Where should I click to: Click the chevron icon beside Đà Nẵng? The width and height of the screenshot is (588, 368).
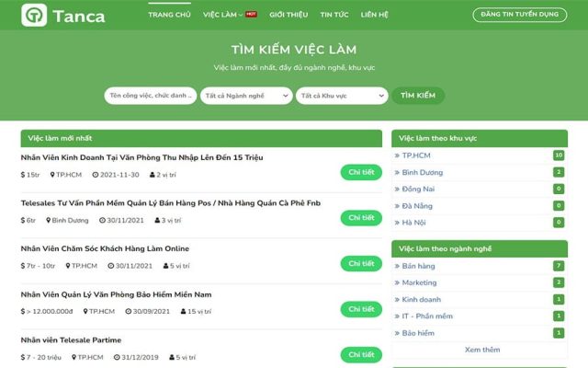[397, 206]
